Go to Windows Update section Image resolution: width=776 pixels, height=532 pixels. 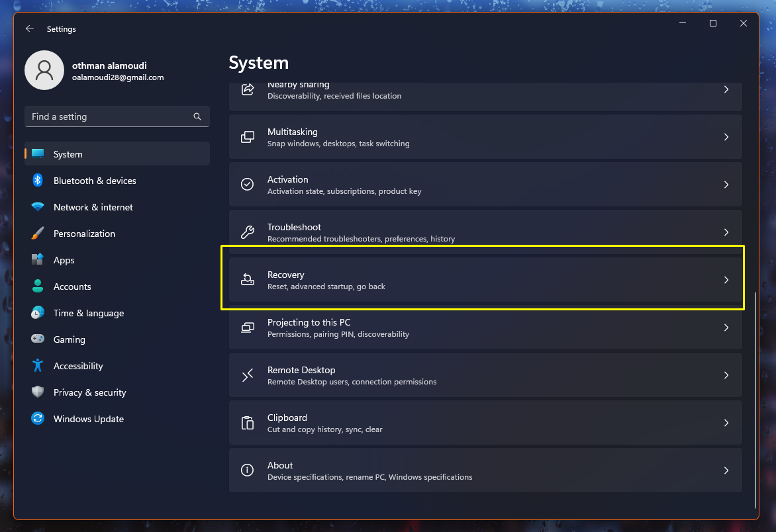pos(89,419)
